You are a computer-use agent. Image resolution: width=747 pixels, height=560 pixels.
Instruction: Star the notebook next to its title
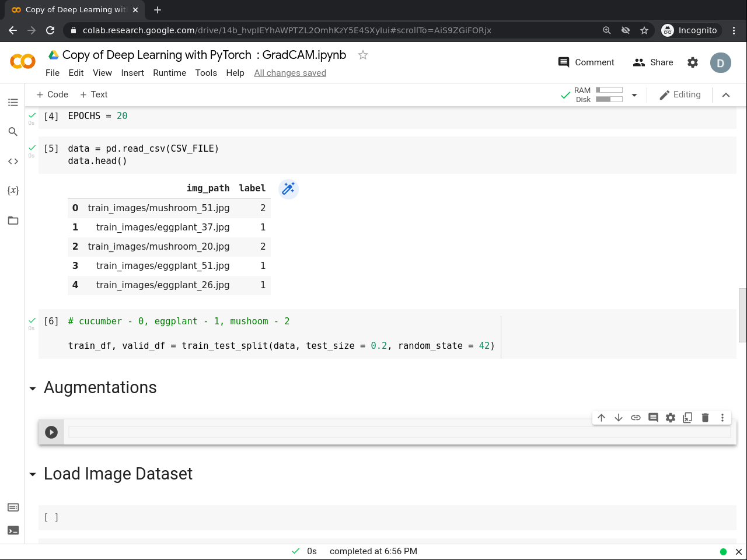click(x=363, y=55)
